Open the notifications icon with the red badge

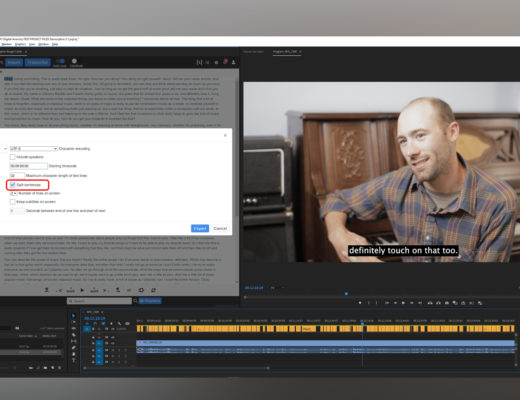pyautogui.click(x=225, y=62)
